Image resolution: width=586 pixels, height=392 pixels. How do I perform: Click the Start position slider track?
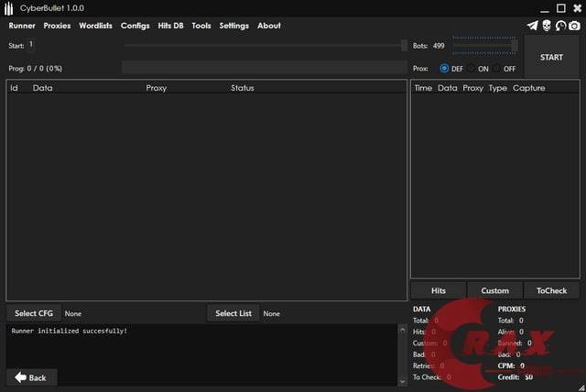pyautogui.click(x=264, y=45)
